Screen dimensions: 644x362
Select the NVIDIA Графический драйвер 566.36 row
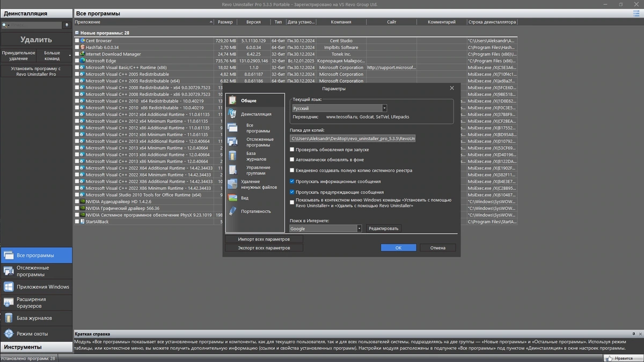click(295, 208)
